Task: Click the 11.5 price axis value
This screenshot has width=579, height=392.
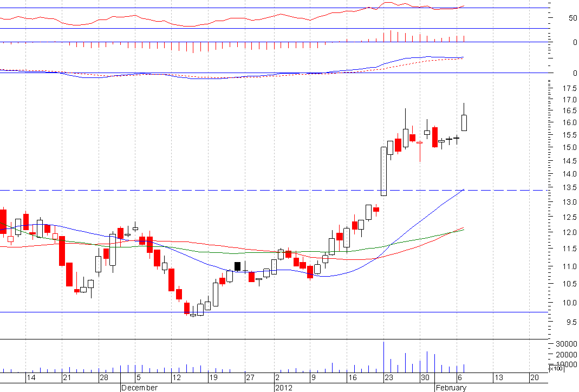Action: 569,249
